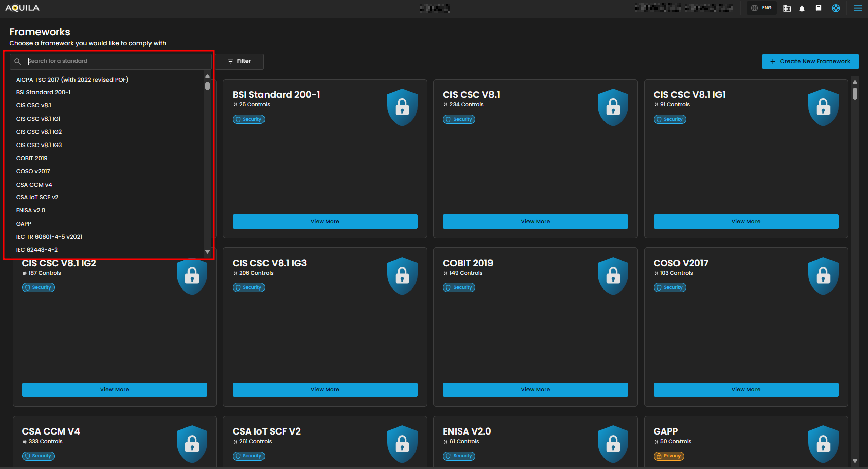Viewport: 868px width, 469px height.
Task: Open the hamburger main menu
Action: tap(858, 8)
